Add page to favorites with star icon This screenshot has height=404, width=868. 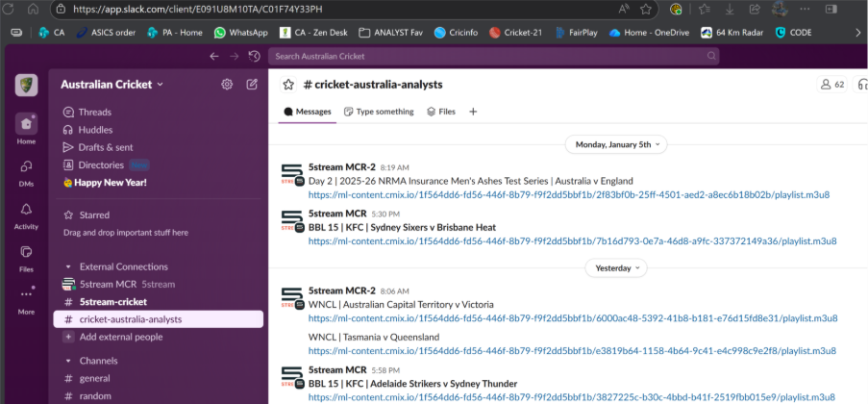(645, 9)
